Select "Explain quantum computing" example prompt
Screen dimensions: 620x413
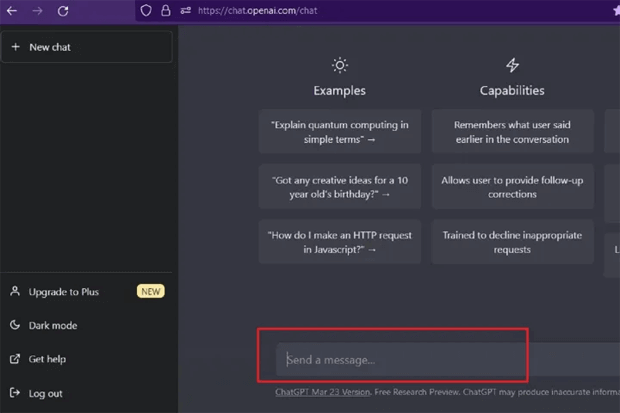click(x=339, y=132)
